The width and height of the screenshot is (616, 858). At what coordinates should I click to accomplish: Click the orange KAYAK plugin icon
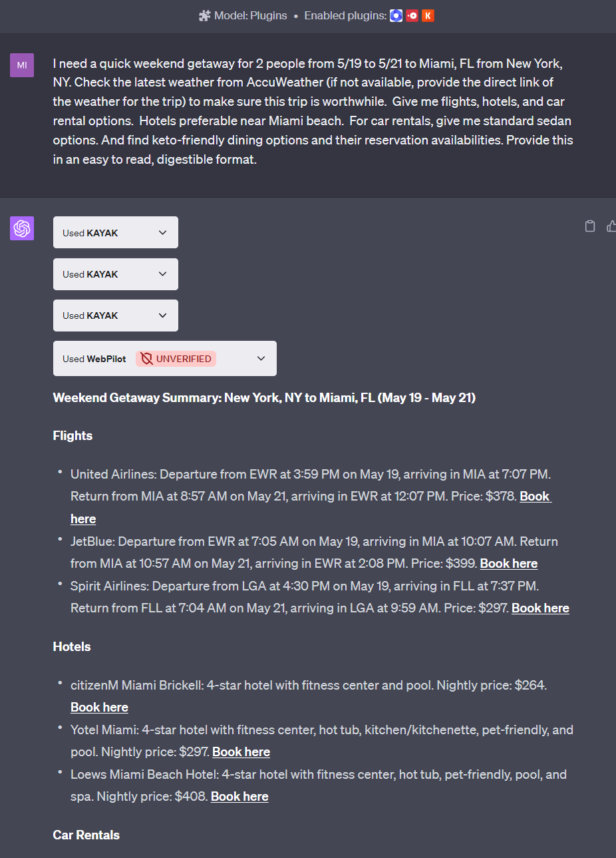pyautogui.click(x=428, y=15)
